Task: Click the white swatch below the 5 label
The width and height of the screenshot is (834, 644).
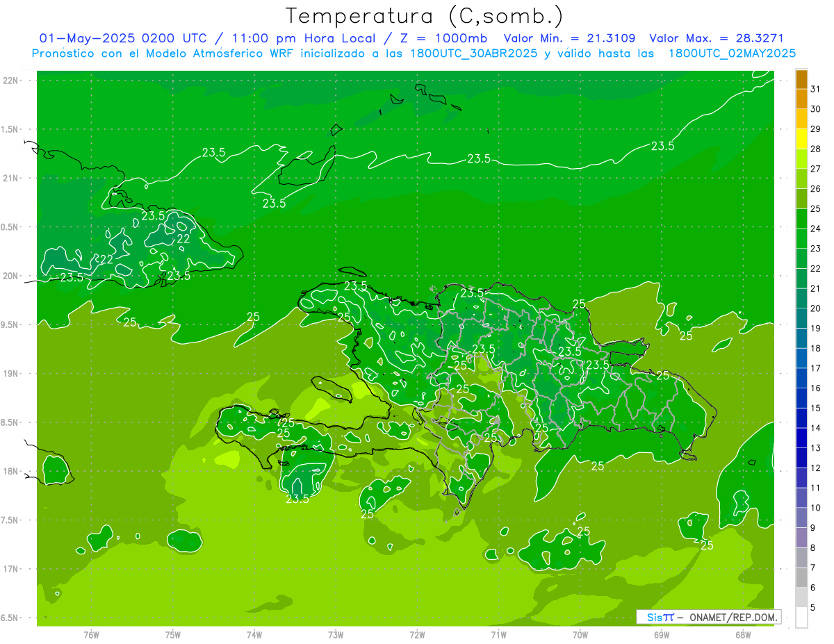Action: [x=801, y=618]
